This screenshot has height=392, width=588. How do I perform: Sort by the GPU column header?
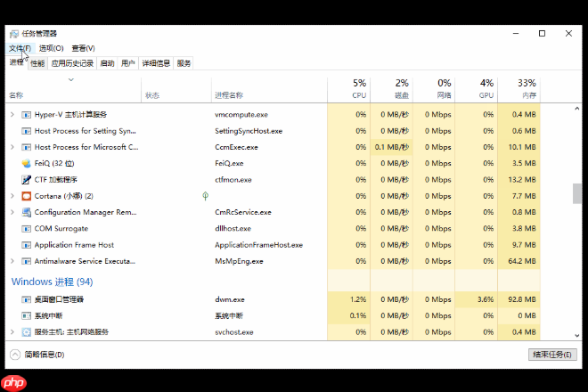pyautogui.click(x=477, y=89)
